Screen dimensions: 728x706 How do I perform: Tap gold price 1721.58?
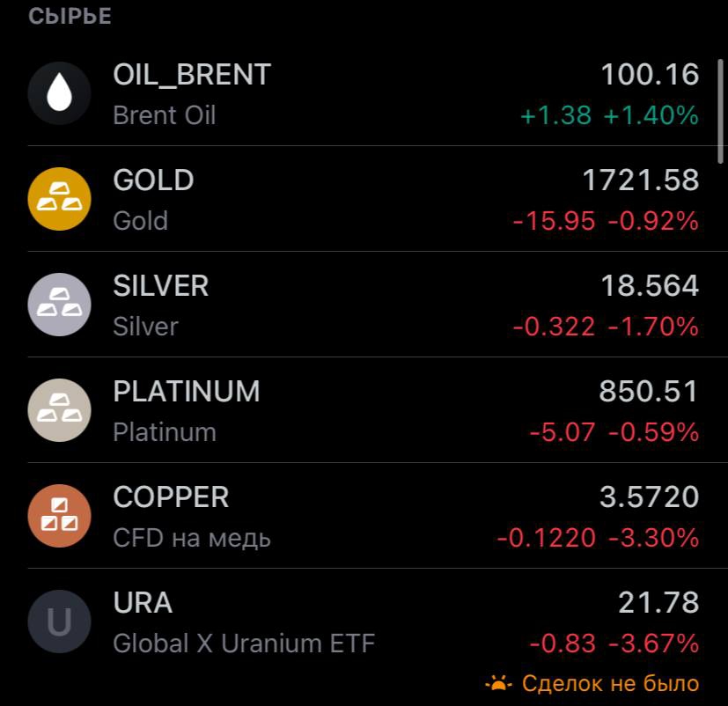[x=641, y=180]
